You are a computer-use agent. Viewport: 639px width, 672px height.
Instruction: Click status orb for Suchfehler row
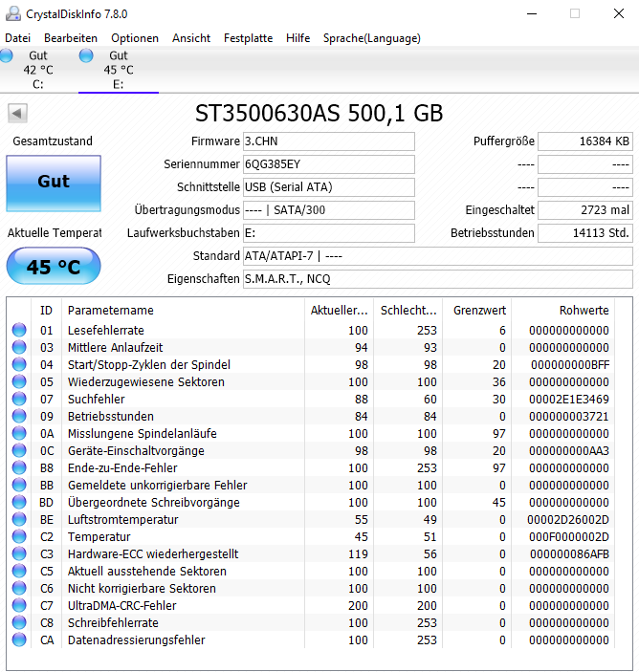(x=19, y=399)
